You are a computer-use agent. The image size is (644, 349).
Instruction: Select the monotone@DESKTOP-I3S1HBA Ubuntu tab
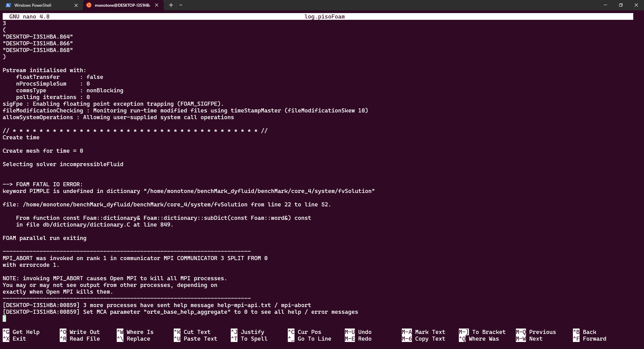122,5
